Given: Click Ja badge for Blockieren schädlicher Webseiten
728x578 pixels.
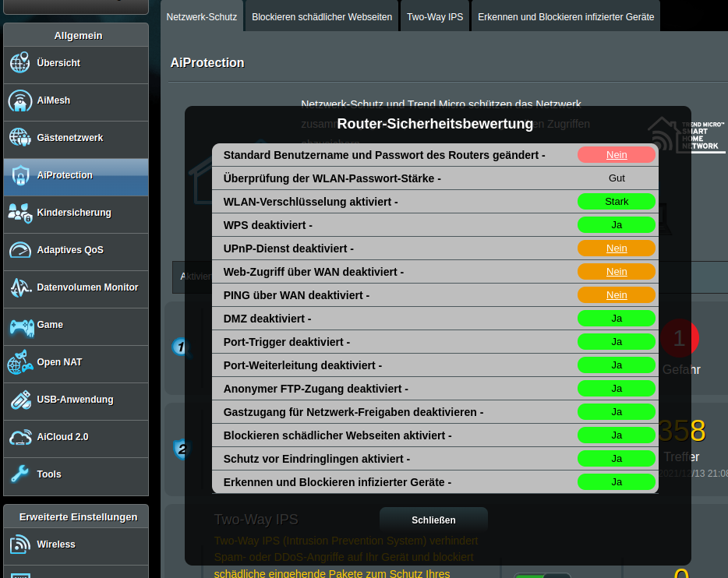Looking at the screenshot, I should click(x=617, y=435).
